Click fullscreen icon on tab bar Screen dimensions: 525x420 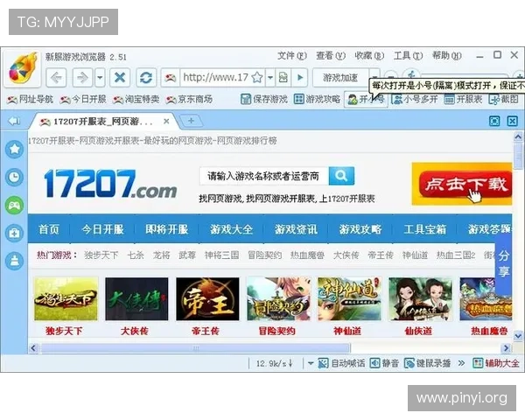[494, 121]
